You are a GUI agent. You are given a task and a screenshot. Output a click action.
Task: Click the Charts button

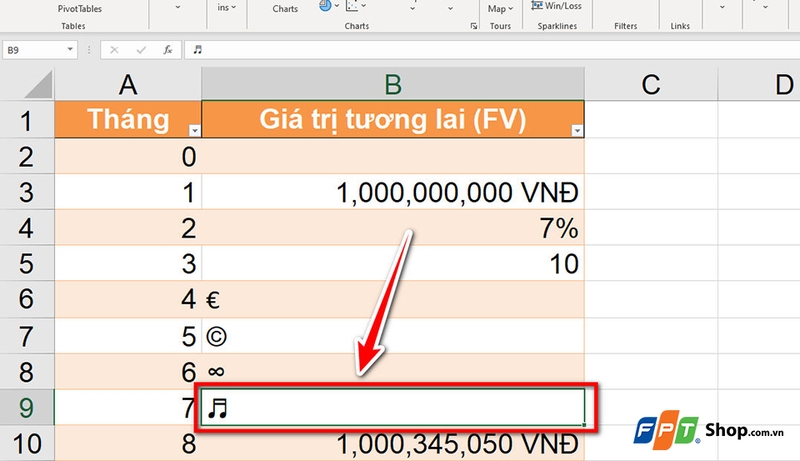[x=285, y=9]
